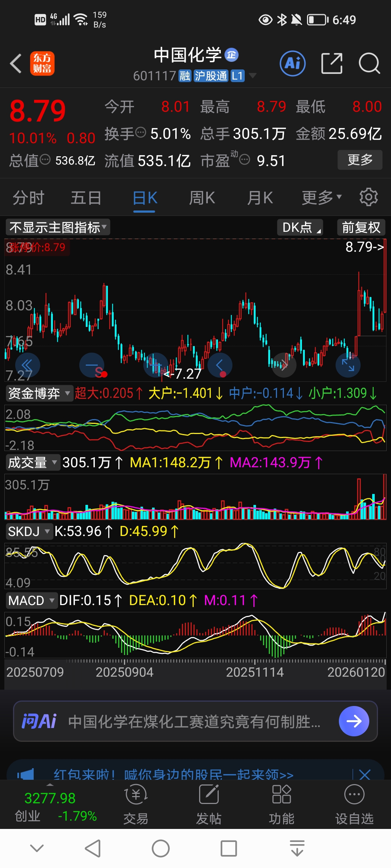This screenshot has width=391, height=868.
Task: Tap the main K-line candlestick chart
Action: coord(195,310)
